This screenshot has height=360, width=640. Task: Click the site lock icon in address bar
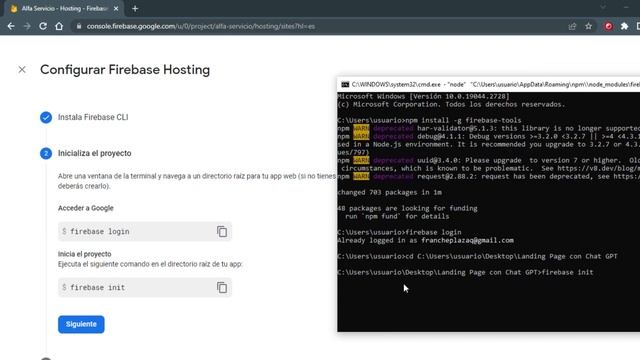(79, 26)
